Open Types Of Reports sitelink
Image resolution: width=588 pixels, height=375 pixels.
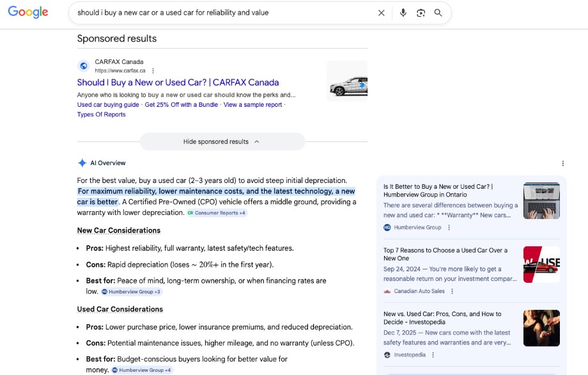101,115
